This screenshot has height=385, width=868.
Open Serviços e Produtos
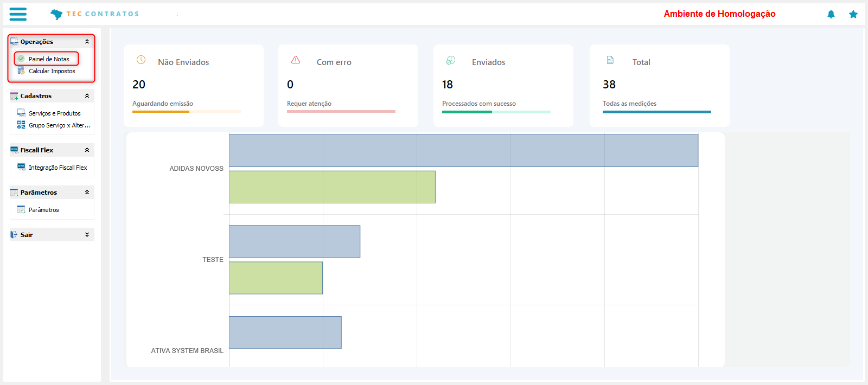tap(54, 113)
